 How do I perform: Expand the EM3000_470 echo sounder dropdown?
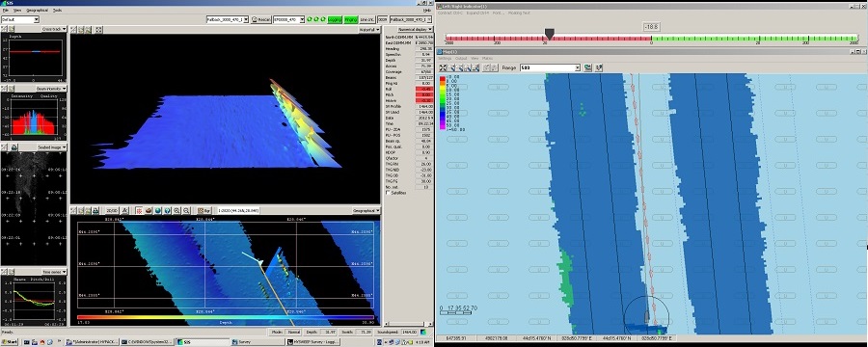302,19
